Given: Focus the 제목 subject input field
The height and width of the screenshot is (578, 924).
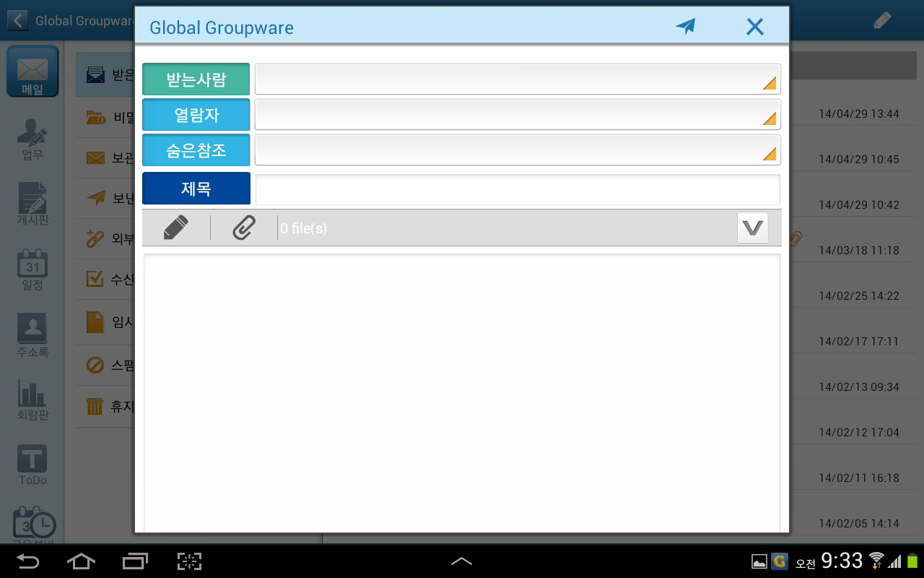Looking at the screenshot, I should tap(518, 189).
